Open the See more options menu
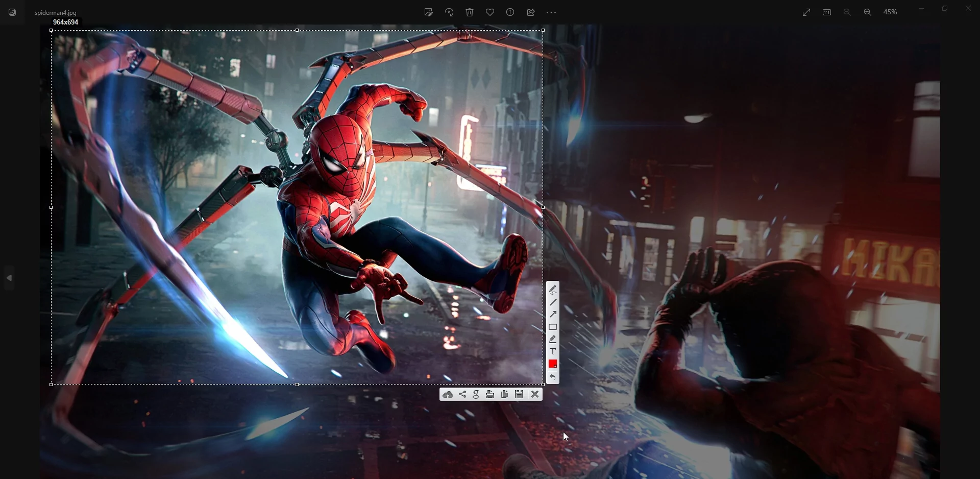The image size is (980, 479). coord(552,13)
